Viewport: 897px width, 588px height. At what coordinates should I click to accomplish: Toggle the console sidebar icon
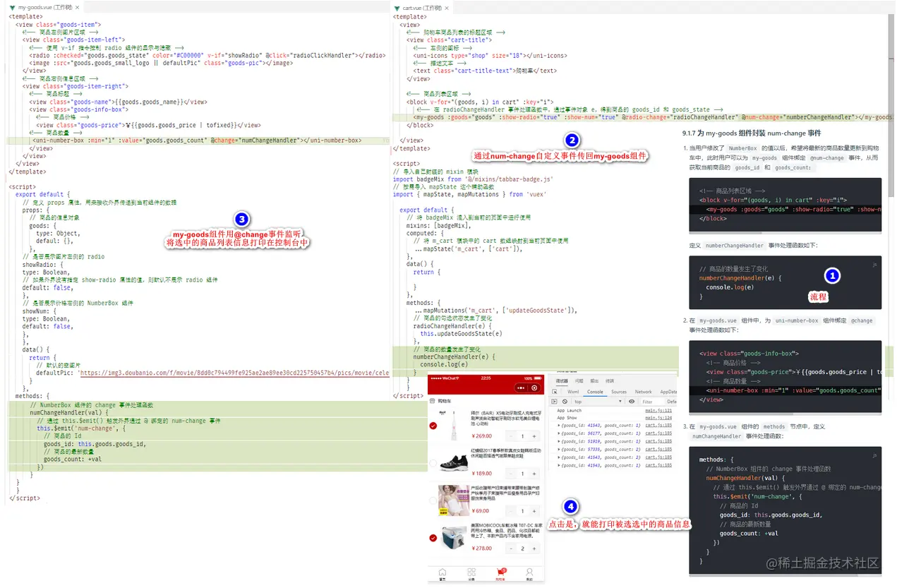pos(554,402)
